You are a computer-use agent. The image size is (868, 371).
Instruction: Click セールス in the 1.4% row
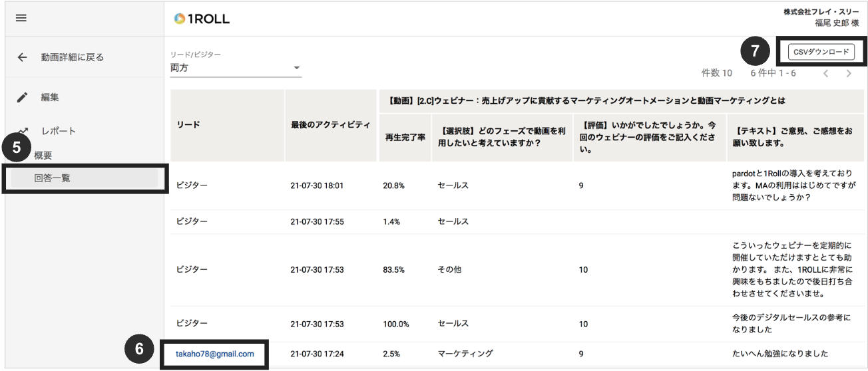click(453, 221)
